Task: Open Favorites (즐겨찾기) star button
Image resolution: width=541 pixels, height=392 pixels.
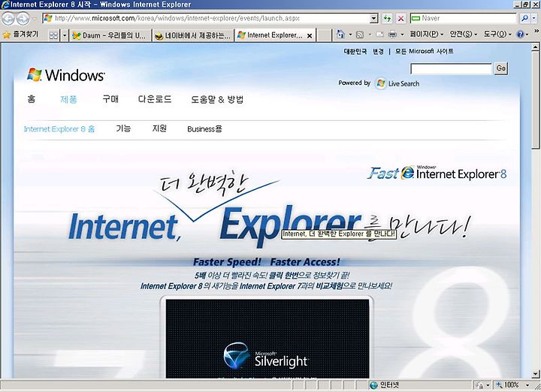Action: click(21, 35)
